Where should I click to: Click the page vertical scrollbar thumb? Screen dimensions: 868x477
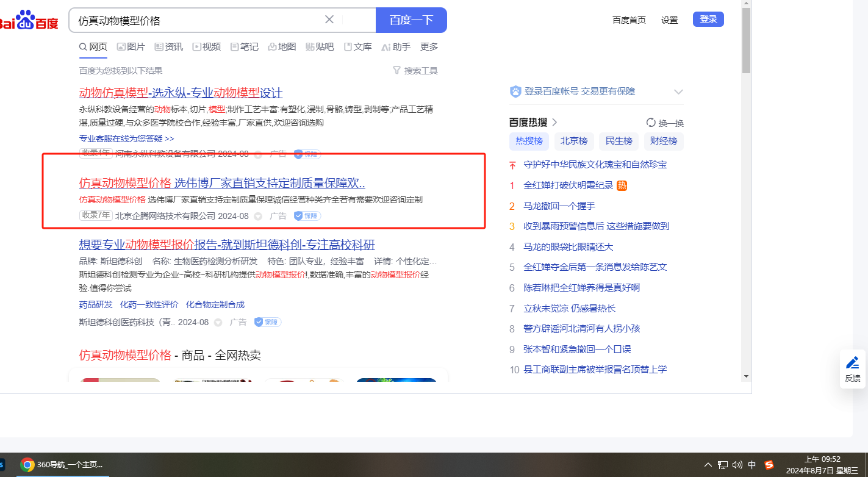click(x=746, y=40)
